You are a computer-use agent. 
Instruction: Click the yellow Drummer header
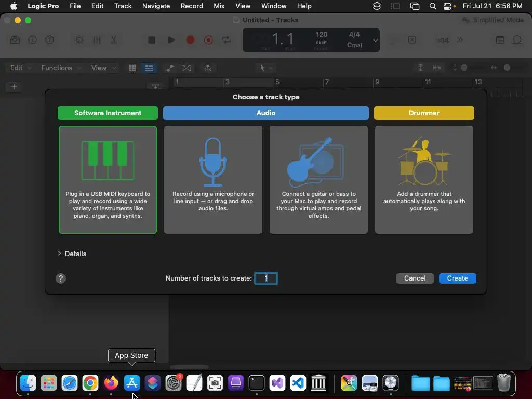click(x=424, y=113)
